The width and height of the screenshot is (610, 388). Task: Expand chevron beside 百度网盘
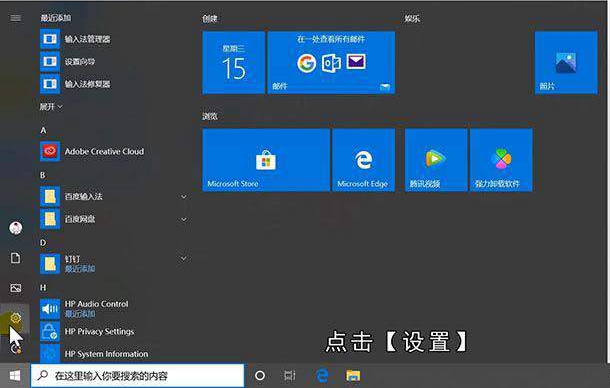(x=184, y=219)
